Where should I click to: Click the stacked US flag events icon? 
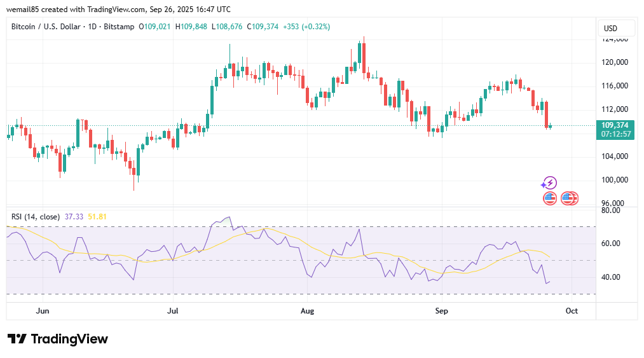570,198
